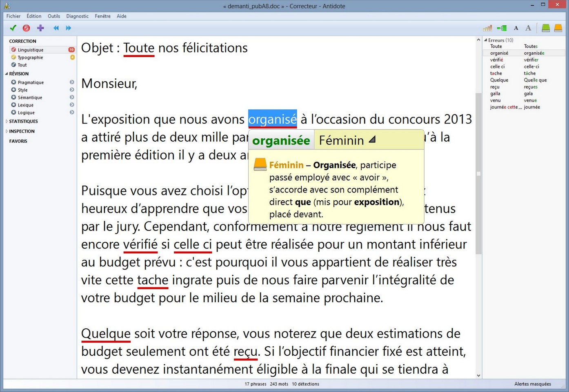Click 'Alertes masquées' in the status bar
569x392 pixels.
[533, 384]
